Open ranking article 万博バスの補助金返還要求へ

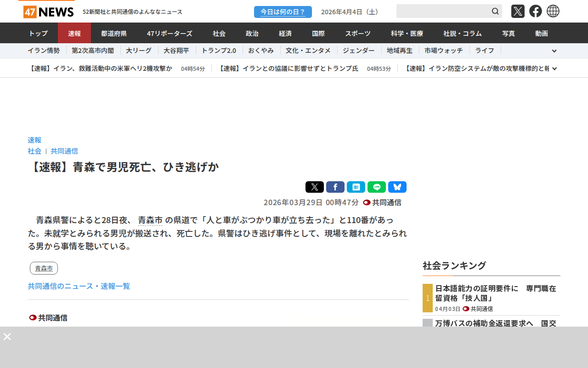[x=496, y=323]
